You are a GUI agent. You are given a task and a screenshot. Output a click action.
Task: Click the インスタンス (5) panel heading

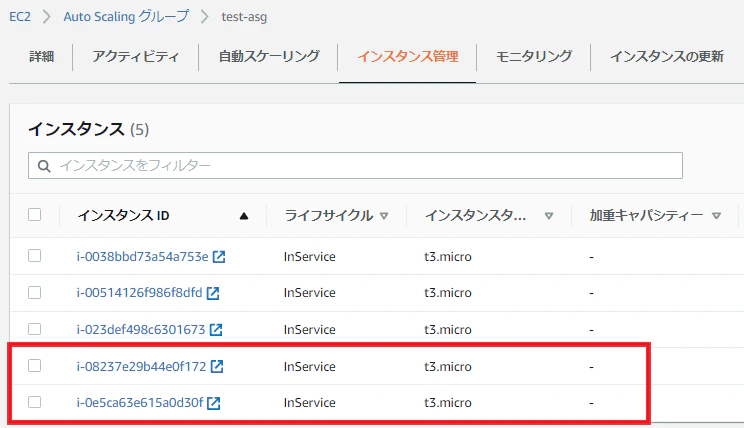(89, 129)
